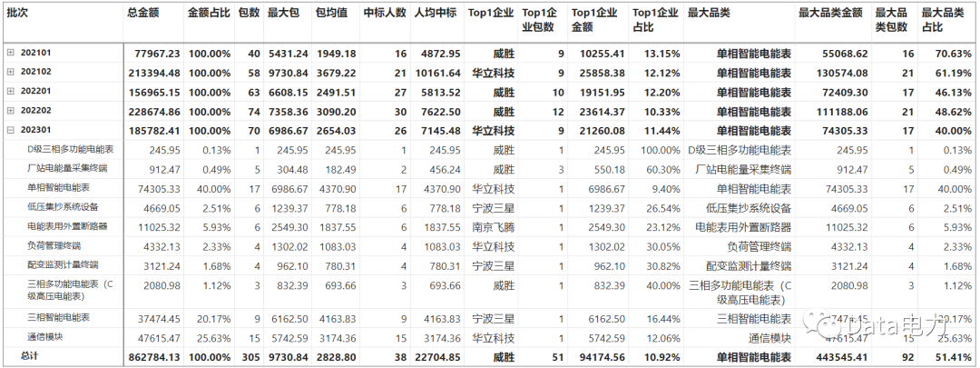Select the 负荷管理终端 row label
Screen dimensions: 980x368
point(54,244)
